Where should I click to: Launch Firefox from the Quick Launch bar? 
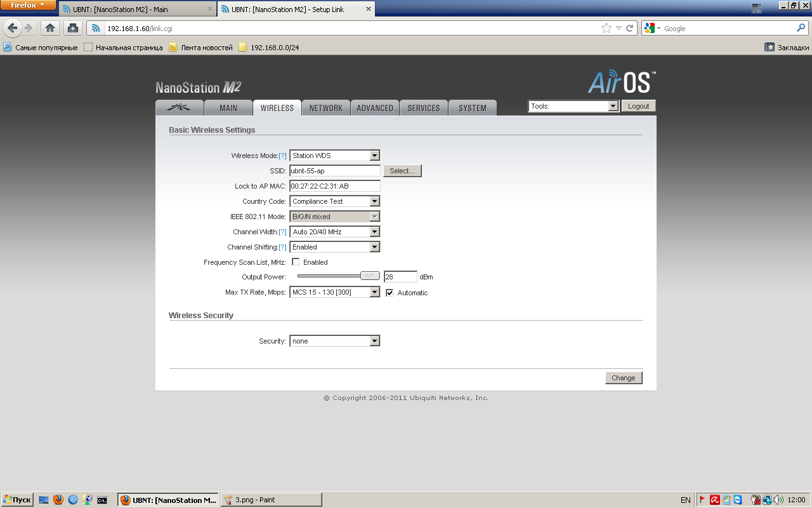[58, 500]
